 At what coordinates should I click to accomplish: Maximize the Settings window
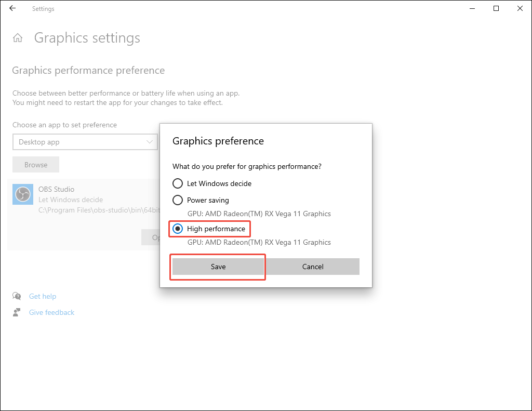point(496,8)
